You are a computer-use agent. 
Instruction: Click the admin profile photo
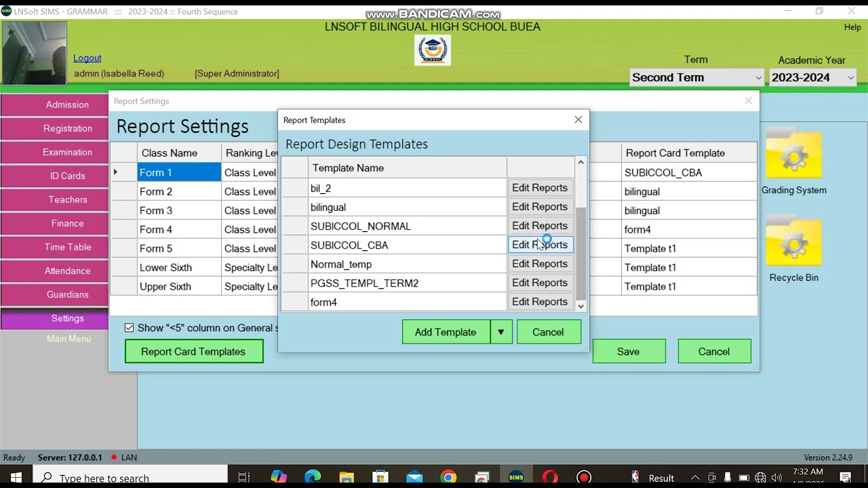[x=35, y=53]
